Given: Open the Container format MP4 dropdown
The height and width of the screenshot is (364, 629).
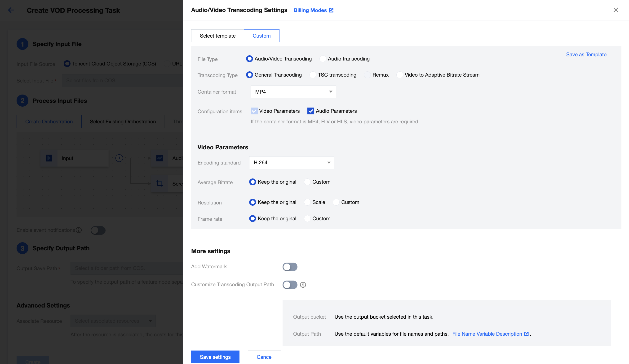Looking at the screenshot, I should (293, 92).
